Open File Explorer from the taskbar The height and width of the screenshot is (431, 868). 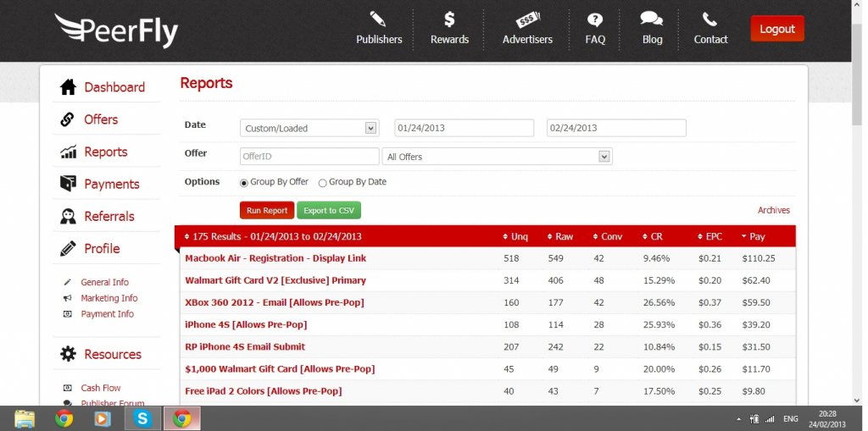[x=25, y=419]
